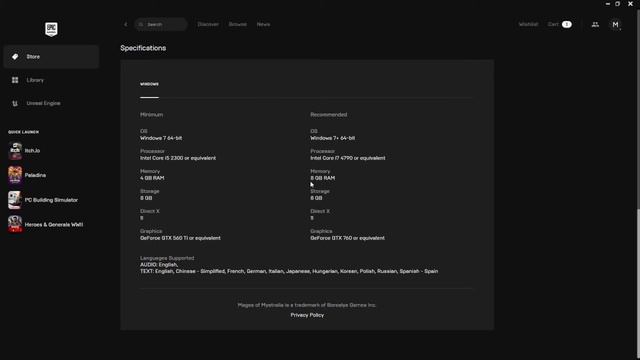Screen dimensions: 640x360
Task: Close the Epic Games Launcher window
Action: coord(630,4)
